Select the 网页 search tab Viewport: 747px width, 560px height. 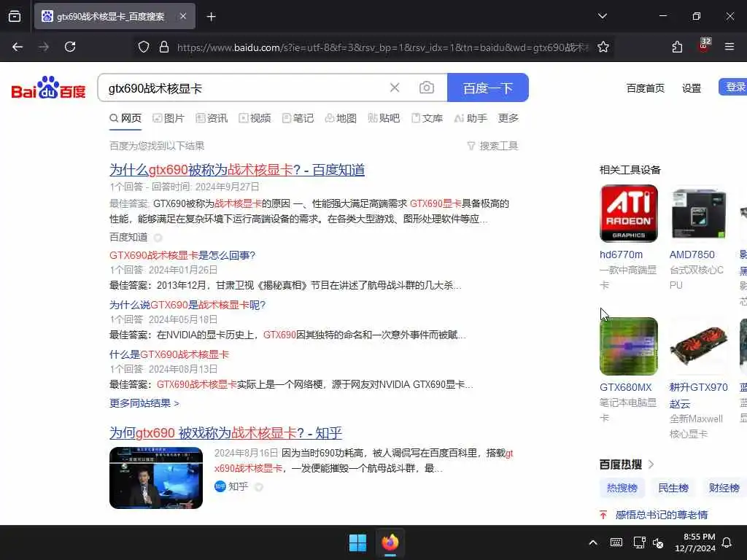[125, 118]
